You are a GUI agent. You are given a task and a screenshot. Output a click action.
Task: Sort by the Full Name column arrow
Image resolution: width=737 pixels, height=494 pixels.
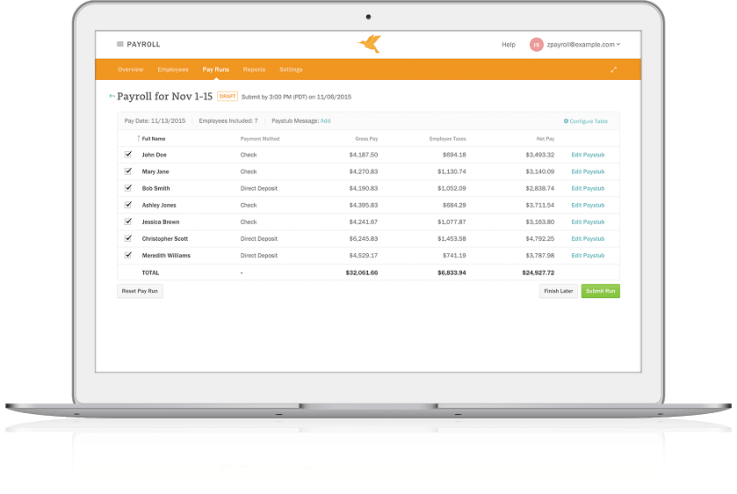pyautogui.click(x=138, y=139)
